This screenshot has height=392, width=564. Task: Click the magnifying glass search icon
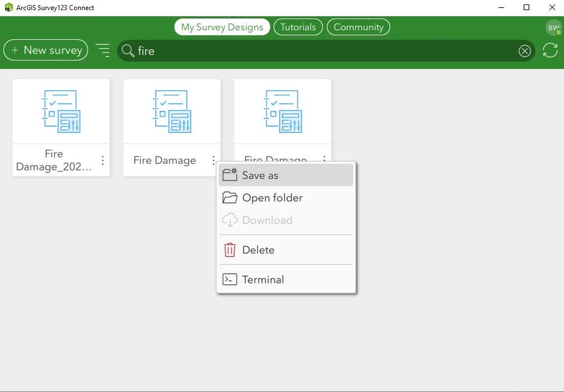click(128, 51)
